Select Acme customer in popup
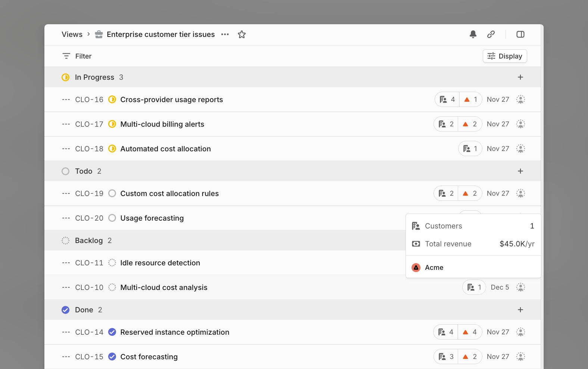 434,268
